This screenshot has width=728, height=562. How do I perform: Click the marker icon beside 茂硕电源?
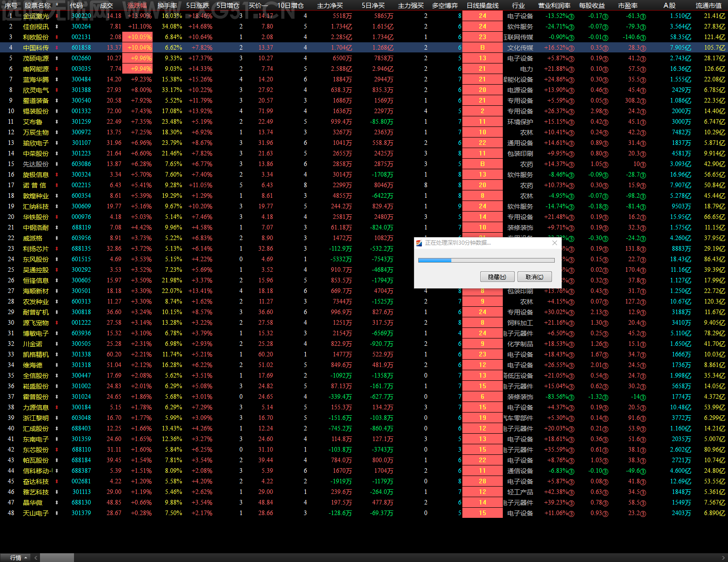point(57,58)
